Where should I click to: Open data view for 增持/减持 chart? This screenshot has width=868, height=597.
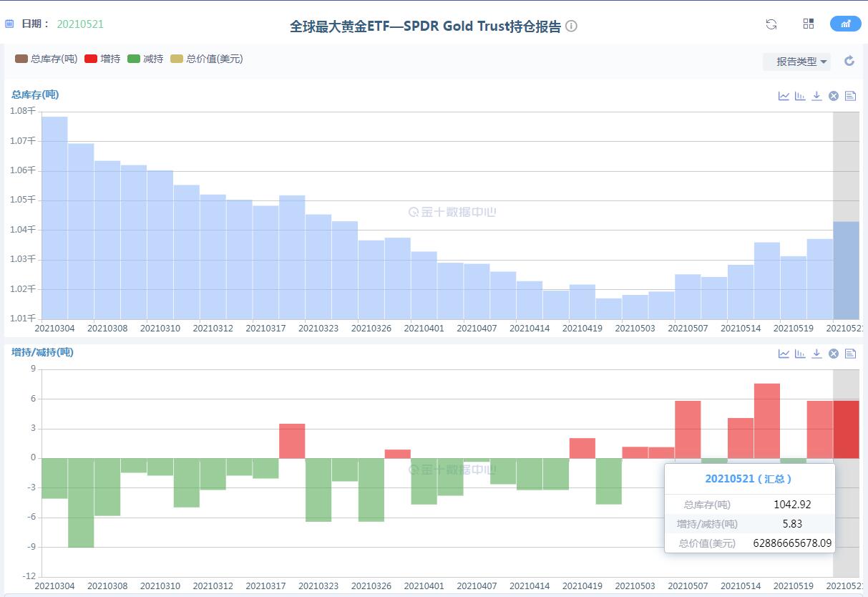click(850, 354)
